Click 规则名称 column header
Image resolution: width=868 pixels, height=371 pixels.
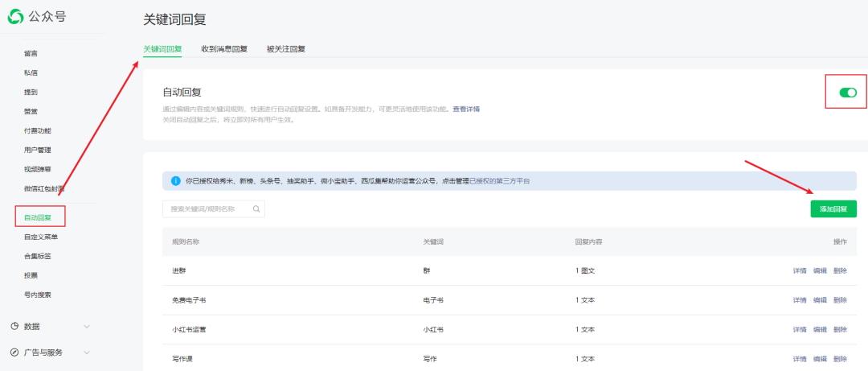point(186,241)
